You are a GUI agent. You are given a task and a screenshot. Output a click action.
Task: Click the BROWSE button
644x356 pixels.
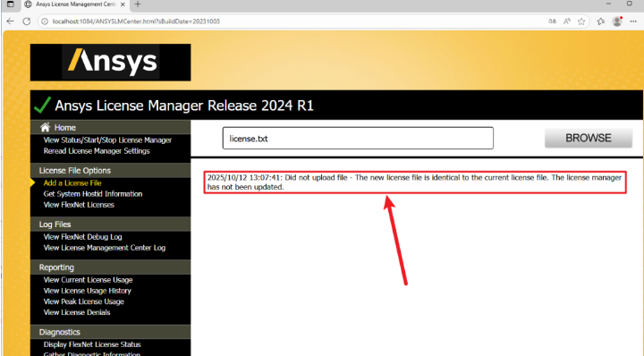click(589, 138)
